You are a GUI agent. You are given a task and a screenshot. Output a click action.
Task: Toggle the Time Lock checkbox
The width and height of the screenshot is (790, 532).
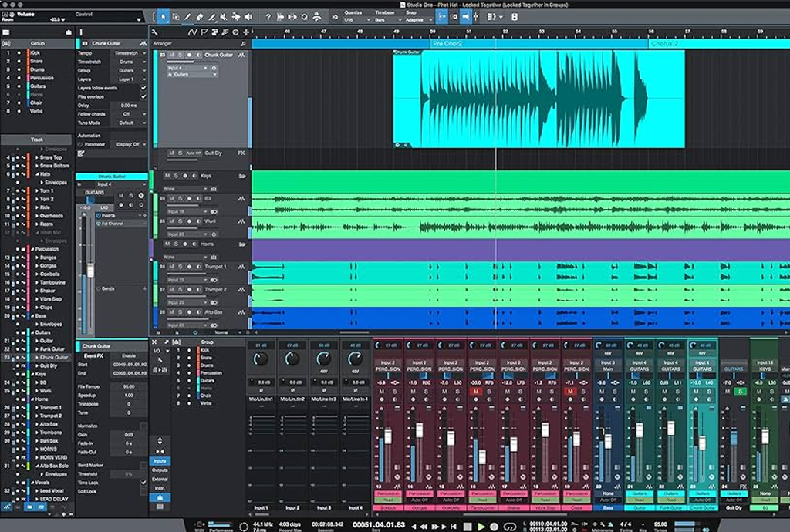(143, 482)
